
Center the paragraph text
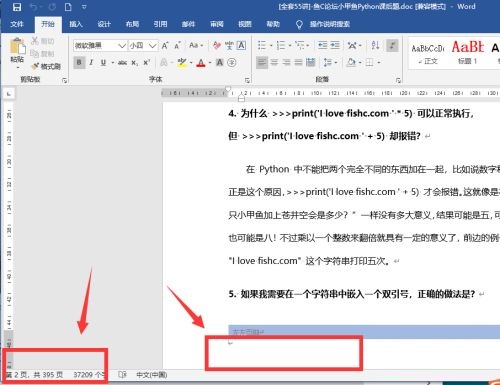pos(274,62)
